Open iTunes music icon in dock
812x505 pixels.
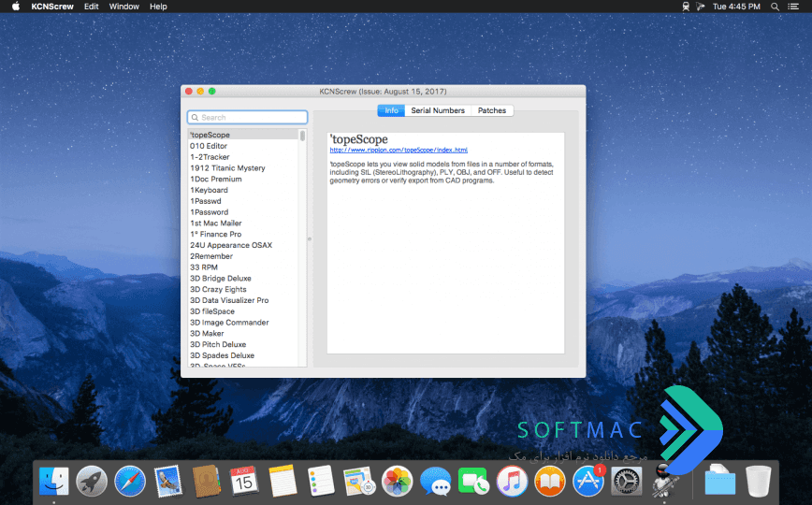click(x=512, y=482)
